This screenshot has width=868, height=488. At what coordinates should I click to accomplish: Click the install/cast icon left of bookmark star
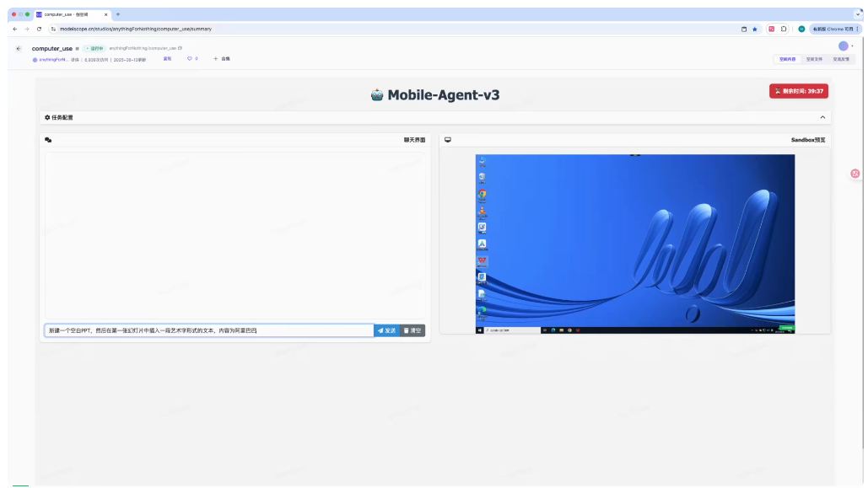coord(743,29)
